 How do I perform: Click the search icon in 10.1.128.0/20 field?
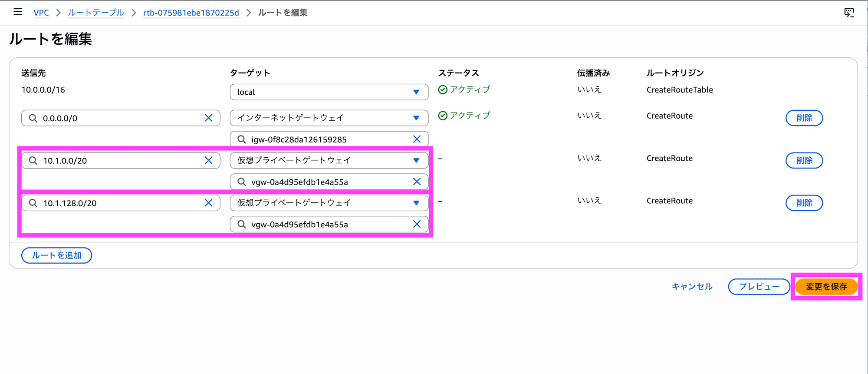click(x=33, y=203)
